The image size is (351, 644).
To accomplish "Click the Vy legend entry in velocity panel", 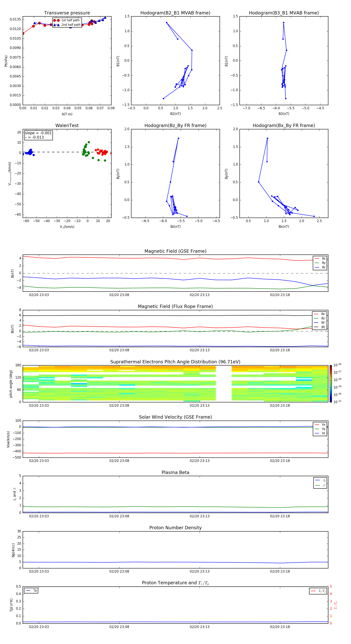I will tap(320, 429).
